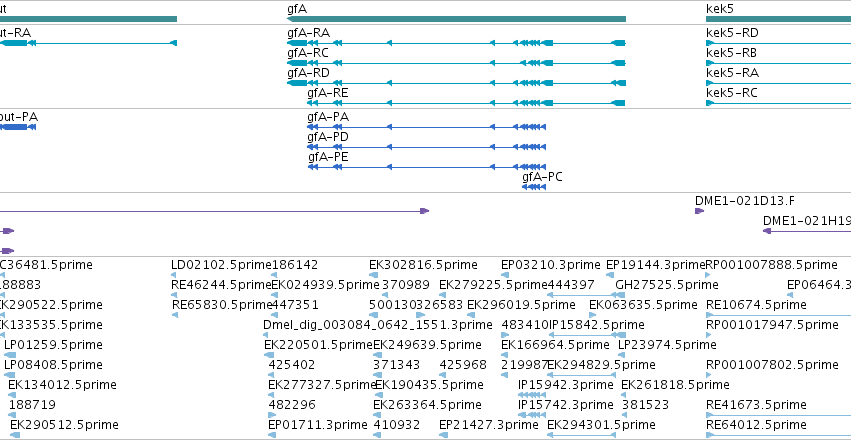Select the gfA gene bar
Viewport: 851px width, 440px height.
[x=456, y=19]
